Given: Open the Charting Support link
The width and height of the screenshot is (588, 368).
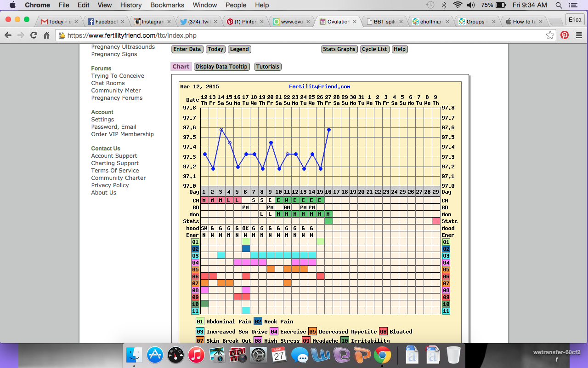Looking at the screenshot, I should (115, 163).
